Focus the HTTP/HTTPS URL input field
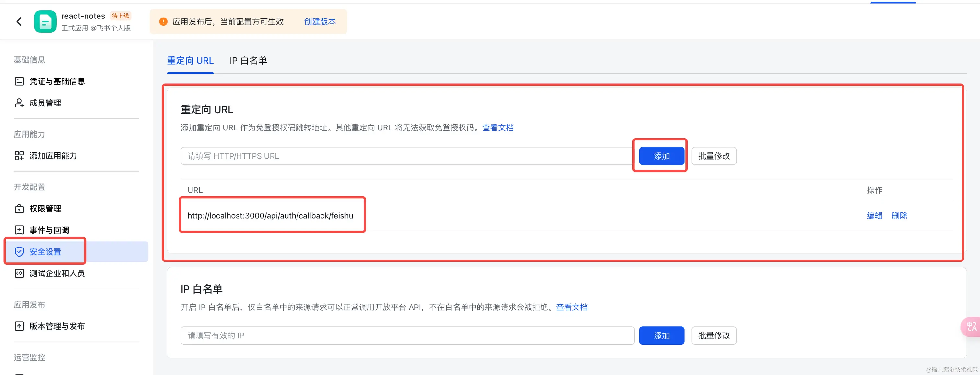Image resolution: width=980 pixels, height=375 pixels. 407,156
